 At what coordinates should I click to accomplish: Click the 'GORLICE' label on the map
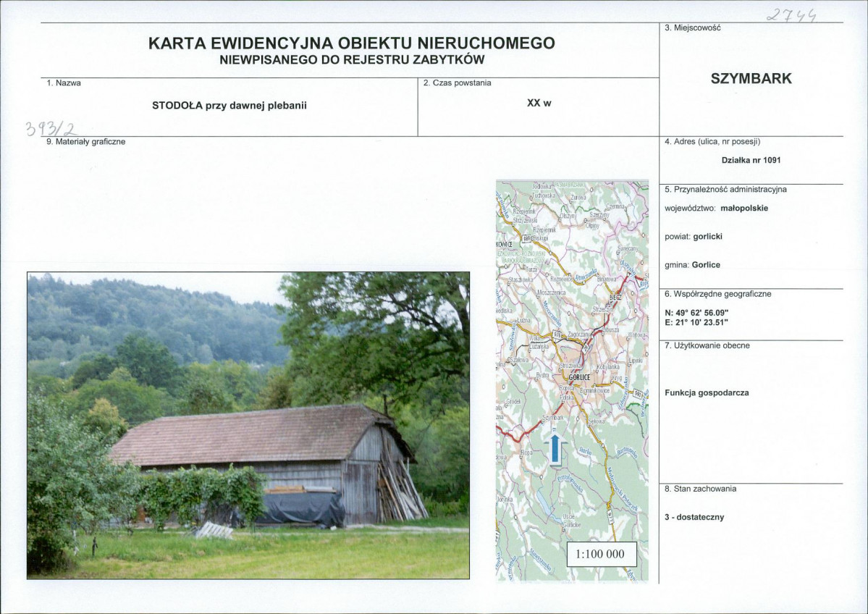[x=580, y=377]
